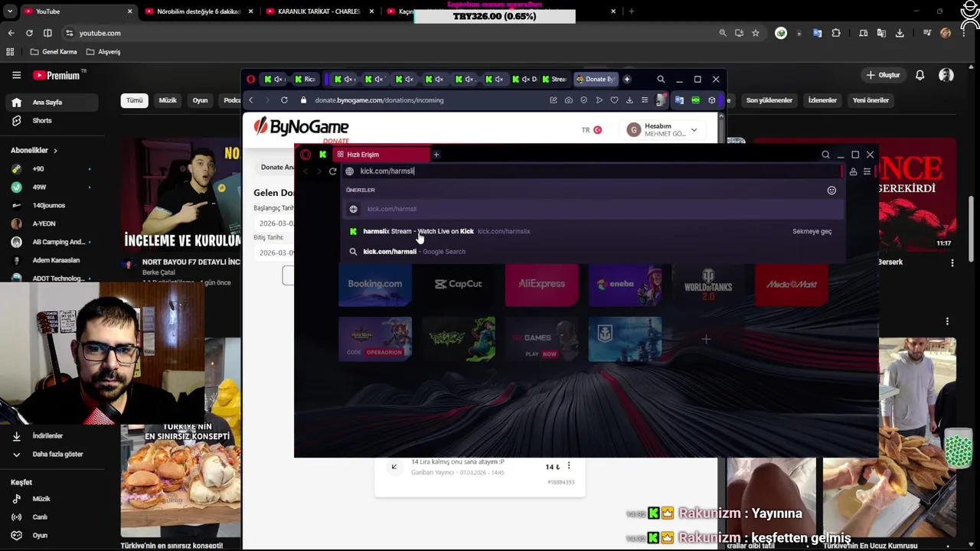Add a new speed dial tile
Viewport: 980px width, 551px height.
tap(706, 339)
